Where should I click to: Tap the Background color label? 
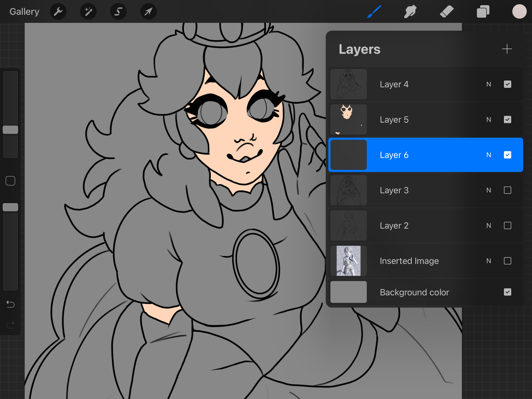[x=414, y=292]
